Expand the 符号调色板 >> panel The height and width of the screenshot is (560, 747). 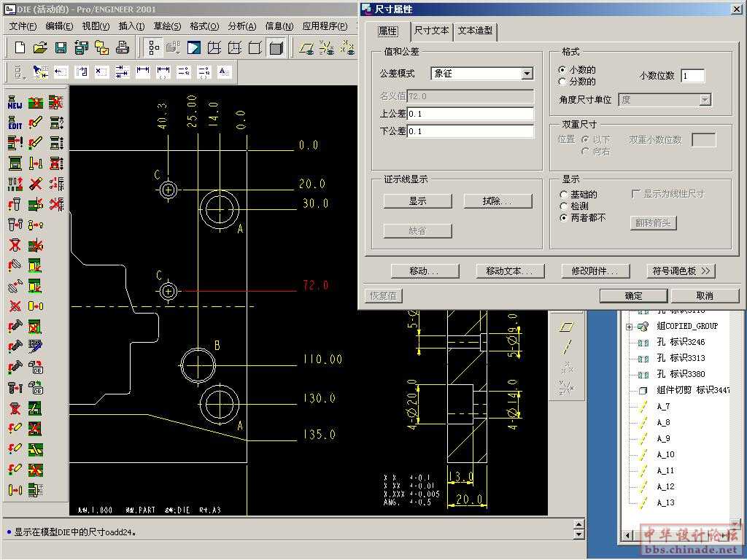pos(681,271)
